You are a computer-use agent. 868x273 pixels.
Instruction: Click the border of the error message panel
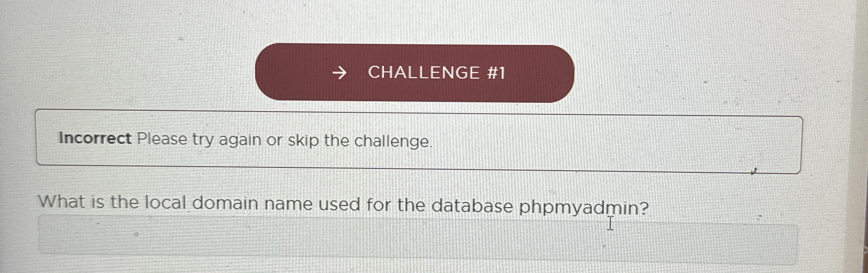click(423, 110)
